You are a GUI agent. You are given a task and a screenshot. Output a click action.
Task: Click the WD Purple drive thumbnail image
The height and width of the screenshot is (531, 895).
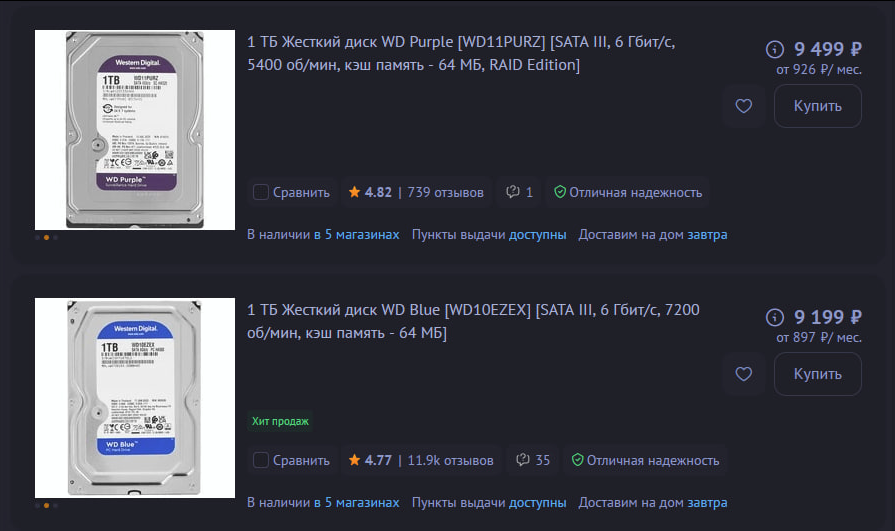click(x=135, y=130)
